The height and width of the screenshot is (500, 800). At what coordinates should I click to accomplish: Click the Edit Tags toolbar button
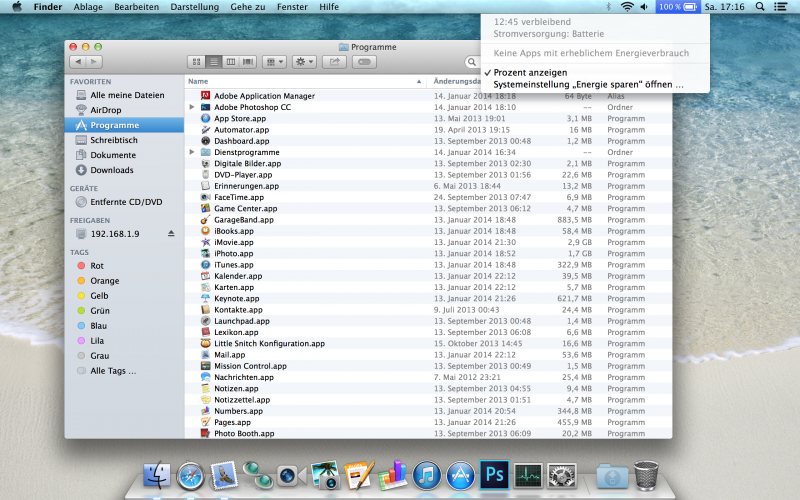(x=364, y=62)
